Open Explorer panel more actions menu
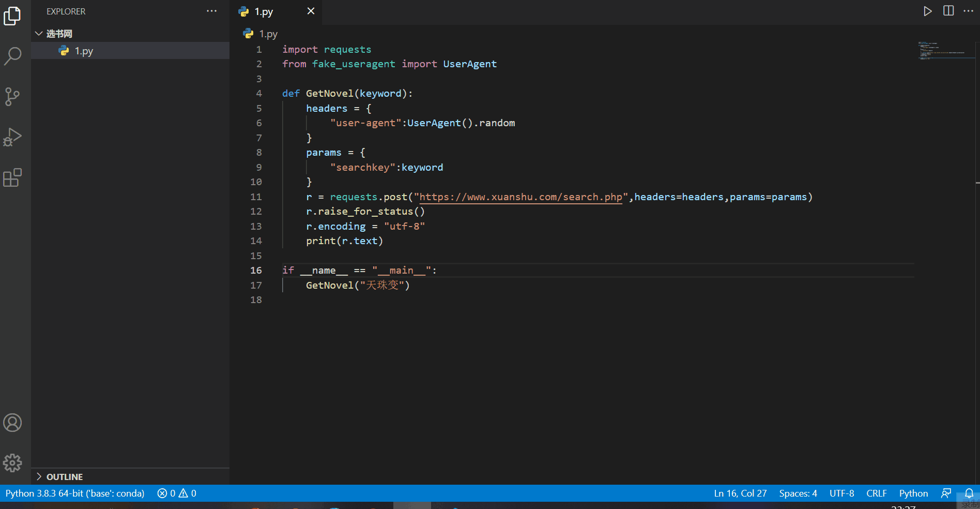The image size is (980, 509). pyautogui.click(x=211, y=11)
